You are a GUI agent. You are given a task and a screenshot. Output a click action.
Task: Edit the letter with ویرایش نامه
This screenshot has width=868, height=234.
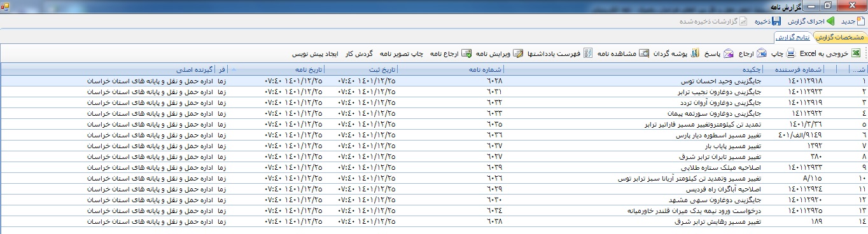(x=499, y=53)
